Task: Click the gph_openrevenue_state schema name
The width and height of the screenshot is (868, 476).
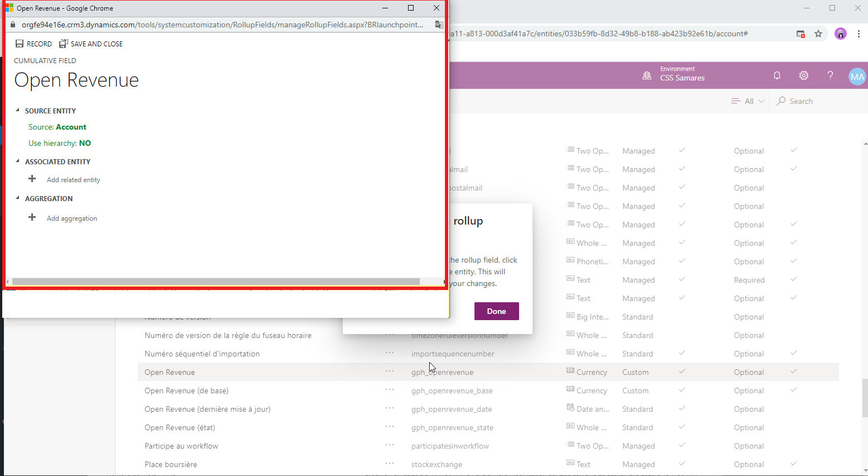Action: point(452,427)
